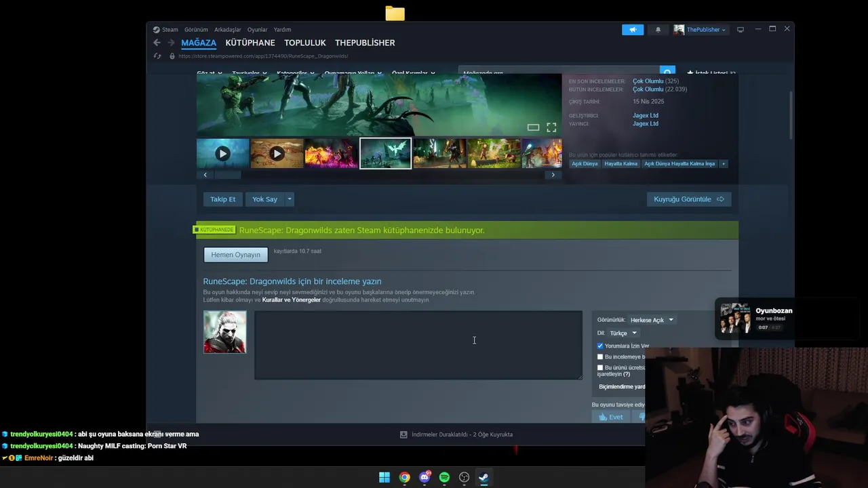Open Chrome from the taskbar

tap(404, 477)
